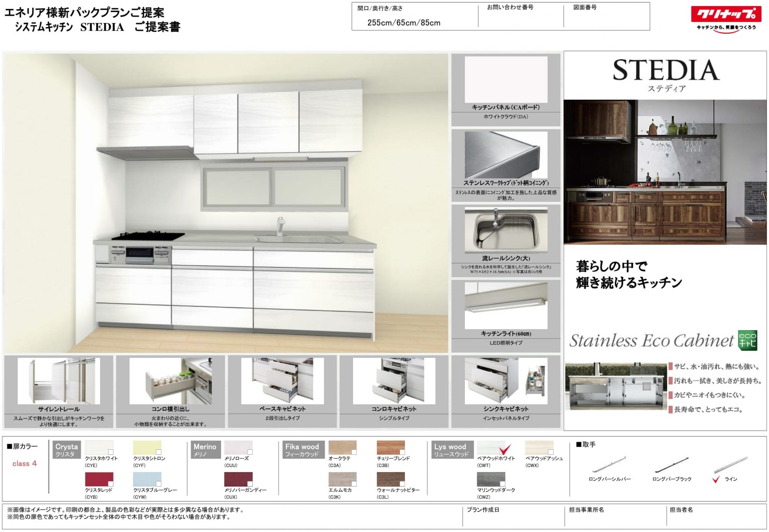Open the キッチンライト(60cm) LED photo

(506, 306)
